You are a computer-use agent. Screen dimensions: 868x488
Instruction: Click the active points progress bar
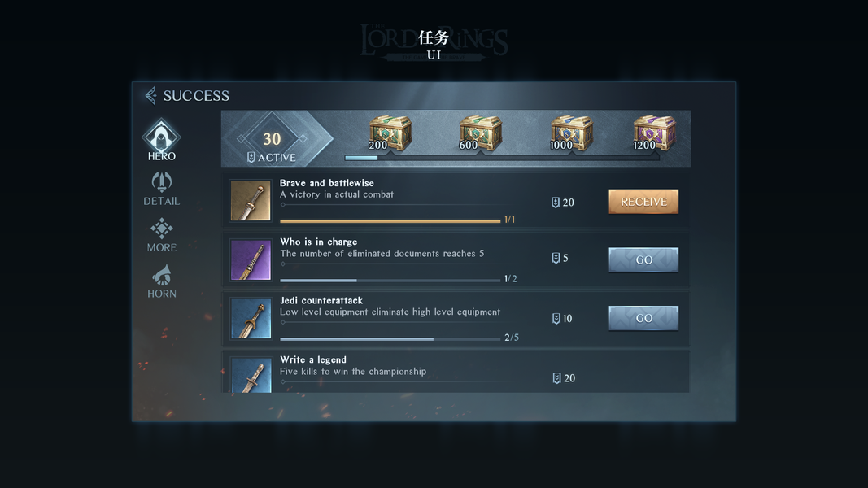(x=502, y=158)
